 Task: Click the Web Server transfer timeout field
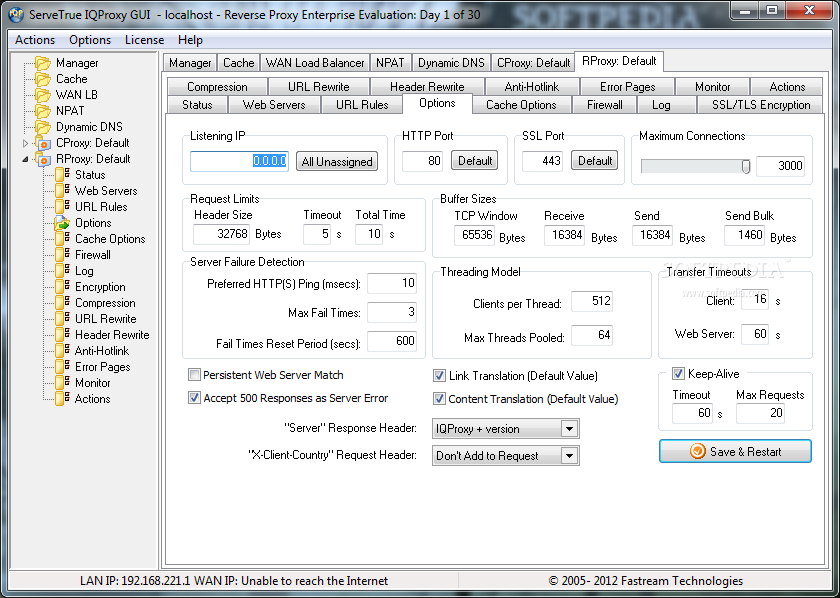click(x=755, y=334)
